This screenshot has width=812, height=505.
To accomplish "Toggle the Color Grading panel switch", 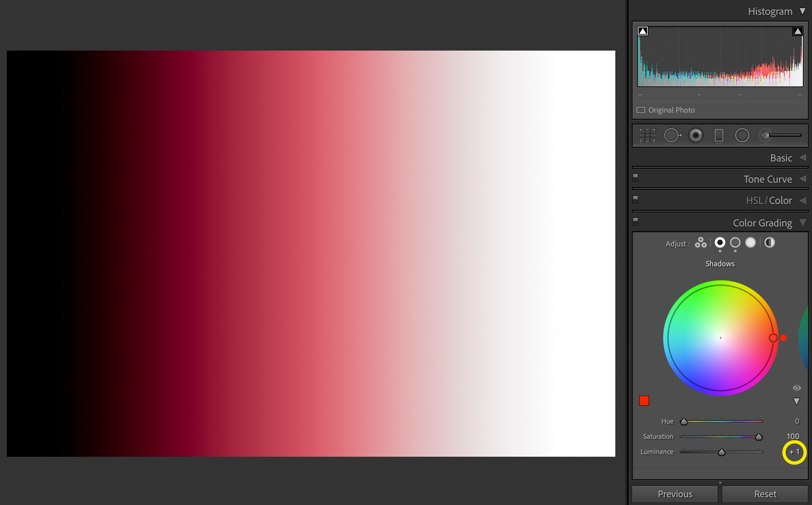I will tap(636, 221).
